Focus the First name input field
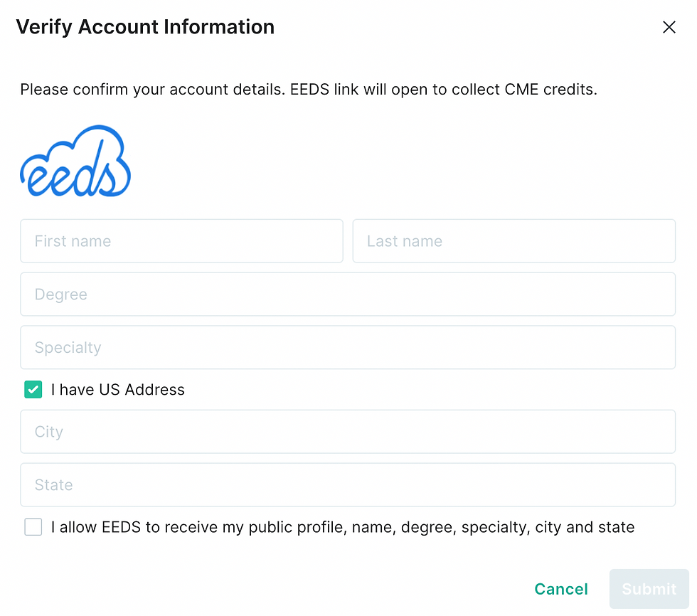The height and width of the screenshot is (616, 697). click(181, 241)
